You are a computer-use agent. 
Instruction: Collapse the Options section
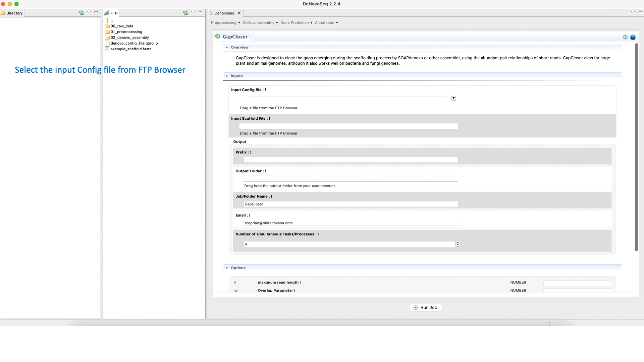coord(227,268)
